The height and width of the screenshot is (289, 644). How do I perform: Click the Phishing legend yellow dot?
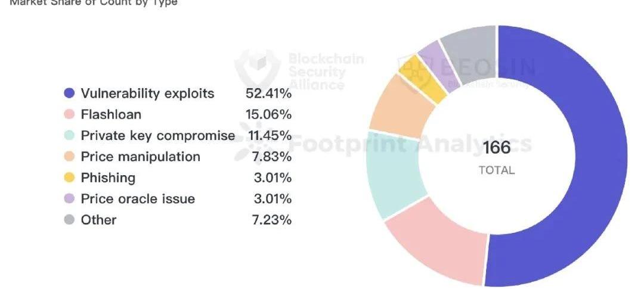click(69, 178)
